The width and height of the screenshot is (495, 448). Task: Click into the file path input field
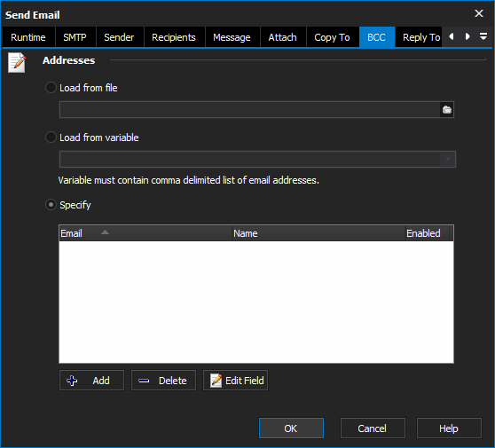[x=249, y=109]
